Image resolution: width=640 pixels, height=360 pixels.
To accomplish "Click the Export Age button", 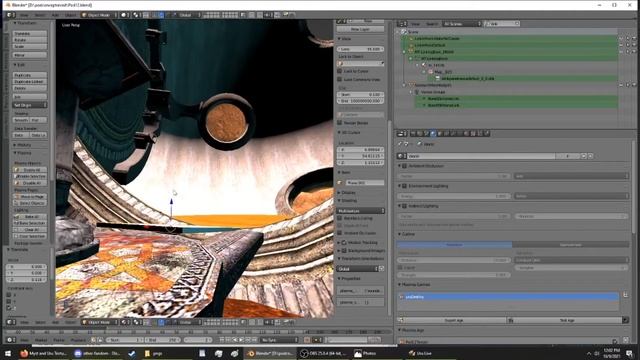I will (452, 320).
